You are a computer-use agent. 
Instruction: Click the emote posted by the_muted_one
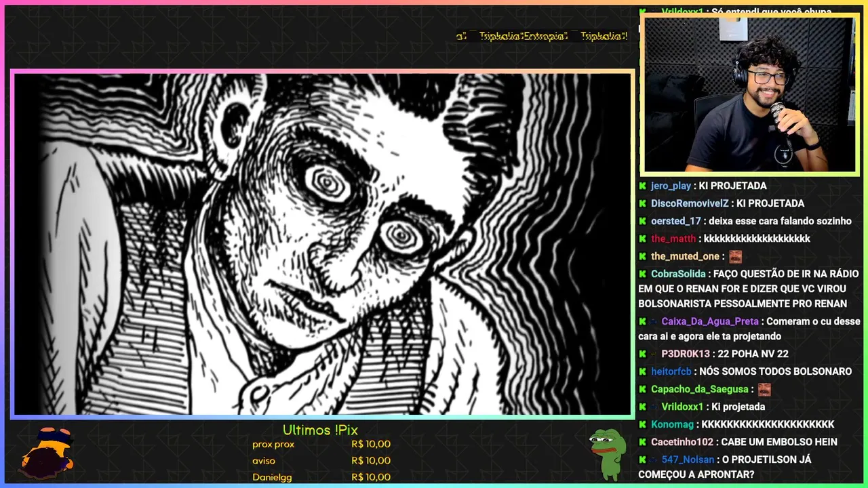[735, 256]
